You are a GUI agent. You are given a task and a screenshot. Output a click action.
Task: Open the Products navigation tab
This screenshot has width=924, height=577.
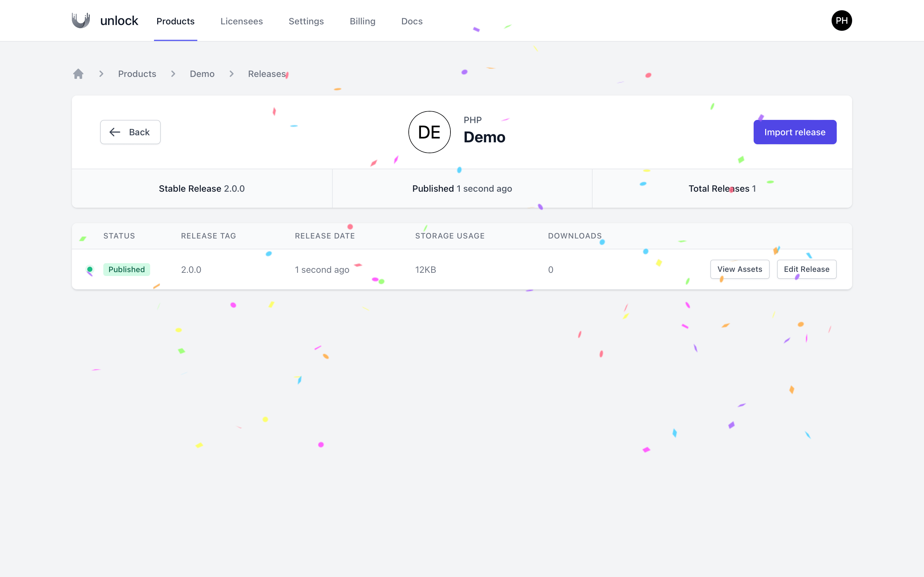(x=175, y=21)
